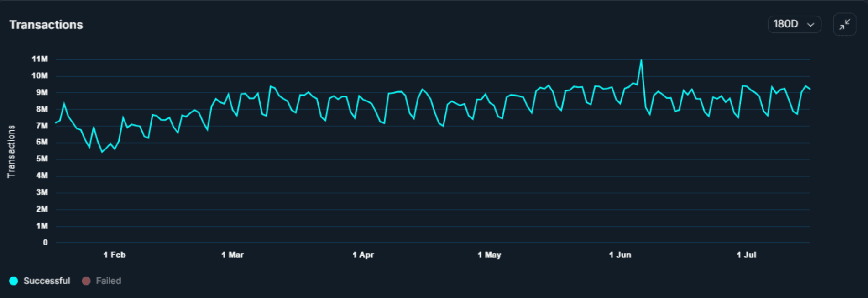Click the 1 Jun x-axis label
868x298 pixels.
coord(620,255)
